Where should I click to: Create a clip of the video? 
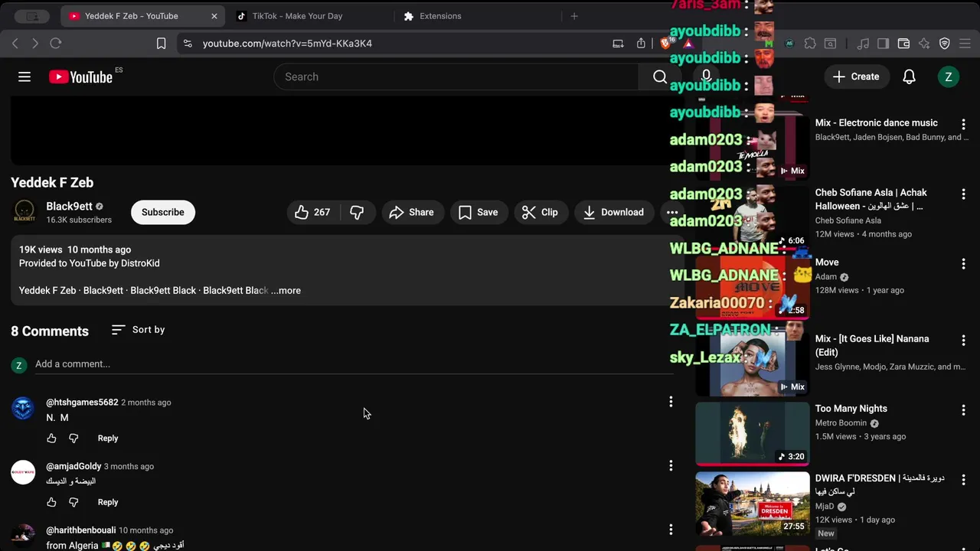coord(540,212)
